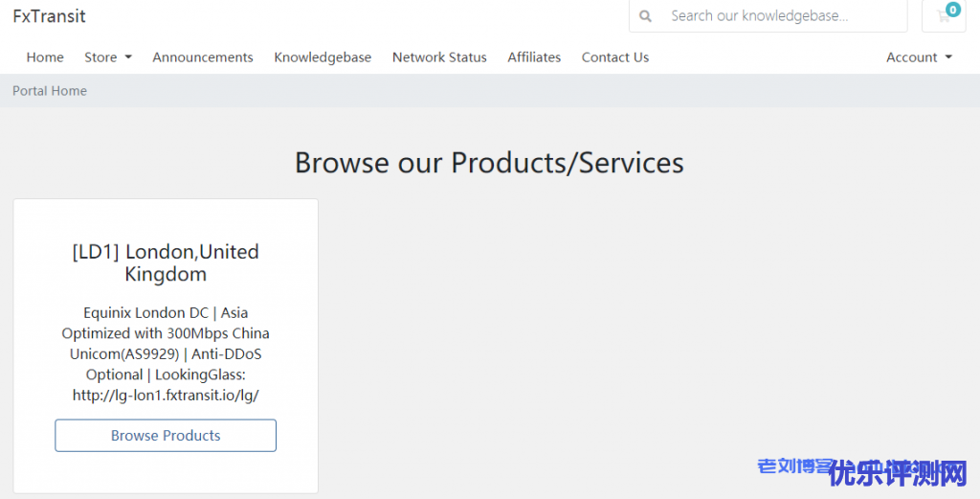Screen dimensions: 980x499
Task: Click the caret arrow beside Account
Action: pos(948,57)
